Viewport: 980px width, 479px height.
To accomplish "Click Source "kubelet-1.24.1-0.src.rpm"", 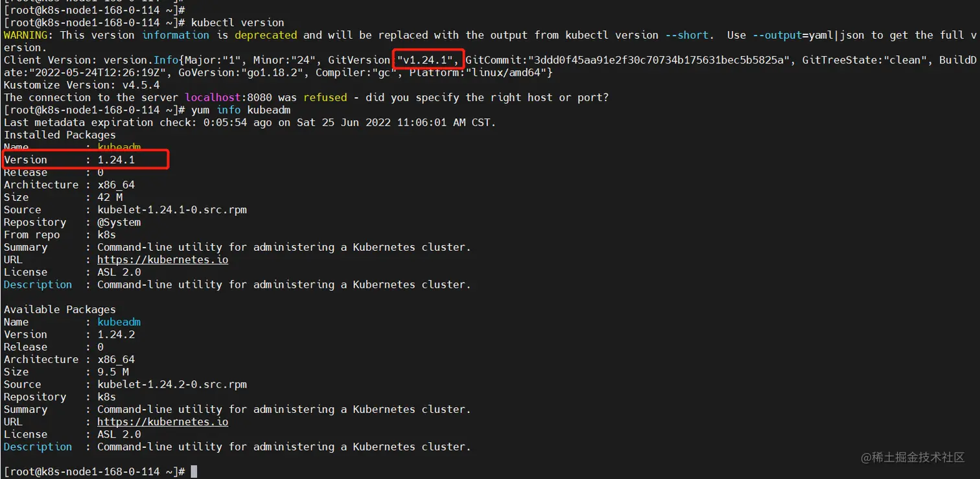I will [x=172, y=209].
